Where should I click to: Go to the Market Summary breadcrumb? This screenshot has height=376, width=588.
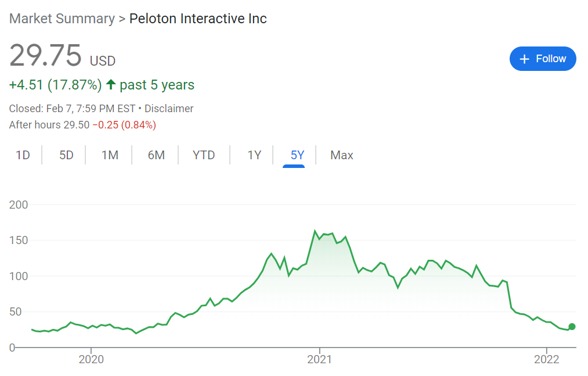pos(62,19)
